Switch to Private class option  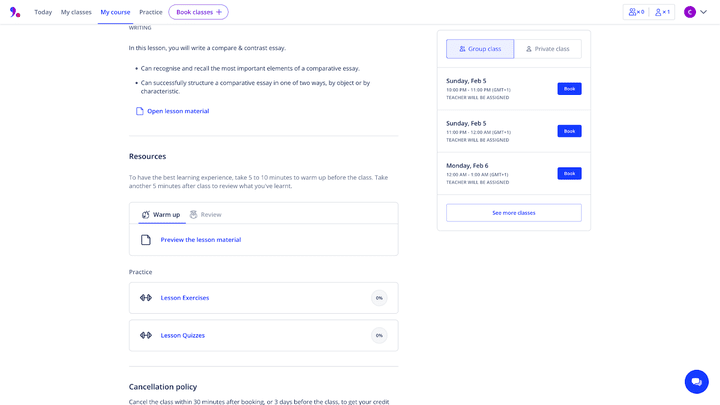pyautogui.click(x=547, y=48)
